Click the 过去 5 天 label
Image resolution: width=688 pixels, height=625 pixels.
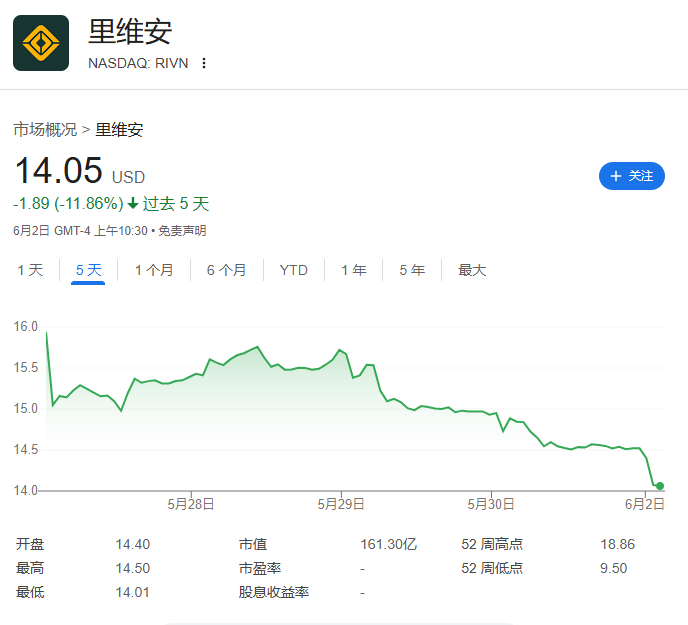pos(176,204)
